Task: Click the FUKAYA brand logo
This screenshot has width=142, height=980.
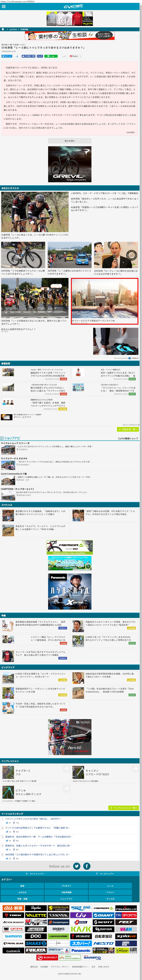Action: click(36, 950)
